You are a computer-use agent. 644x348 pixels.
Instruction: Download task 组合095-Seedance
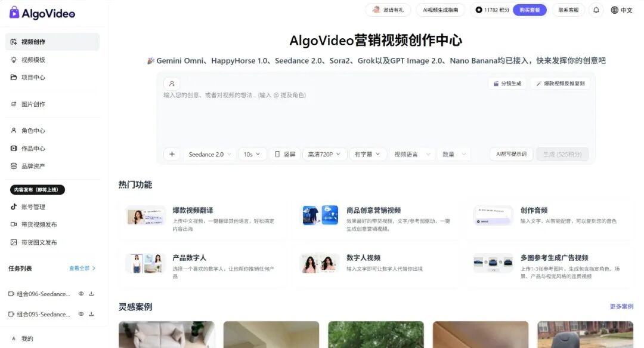coord(91,314)
